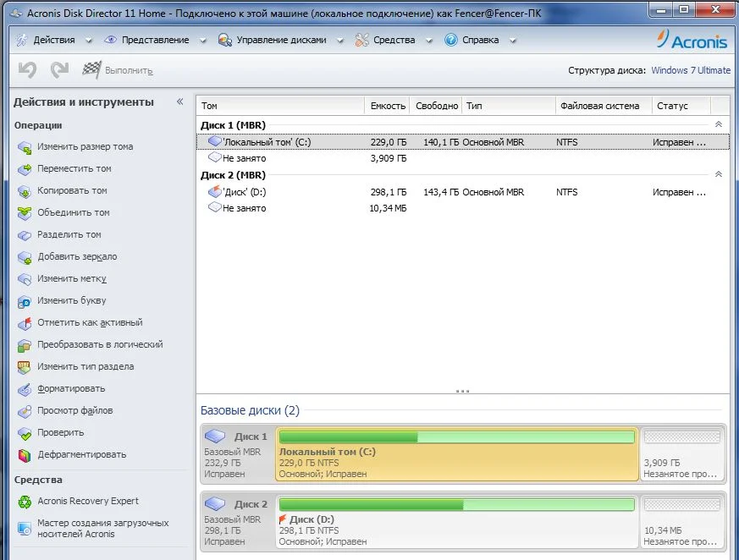Click the Add mirror icon
739x560 pixels.
25,257
